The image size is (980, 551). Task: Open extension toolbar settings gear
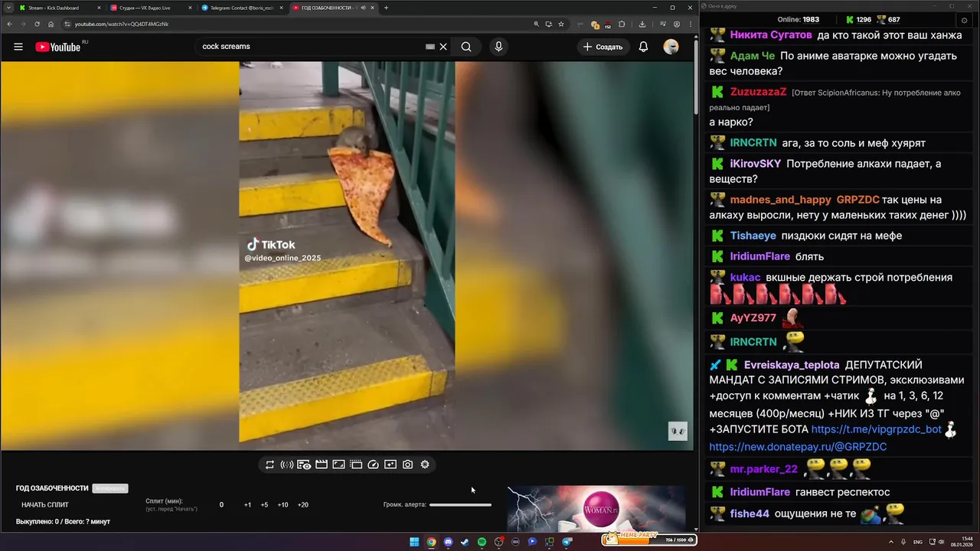(x=425, y=465)
